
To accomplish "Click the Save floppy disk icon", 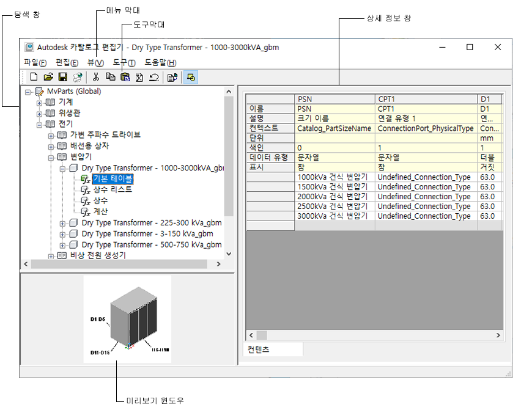I will click(63, 77).
